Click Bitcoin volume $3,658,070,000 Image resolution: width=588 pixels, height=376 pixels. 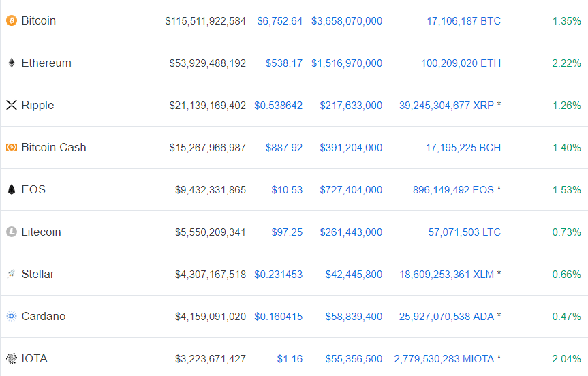[x=347, y=21]
